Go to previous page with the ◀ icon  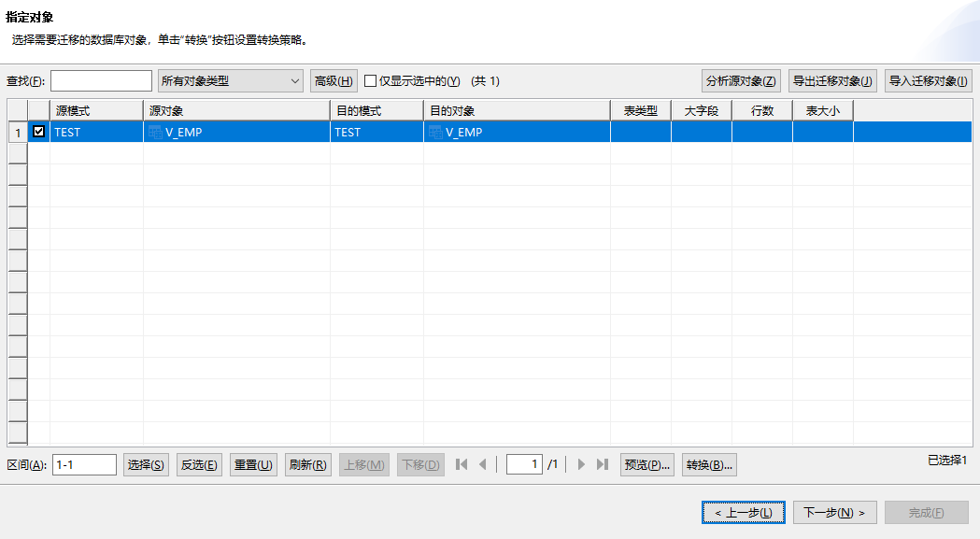(x=483, y=463)
